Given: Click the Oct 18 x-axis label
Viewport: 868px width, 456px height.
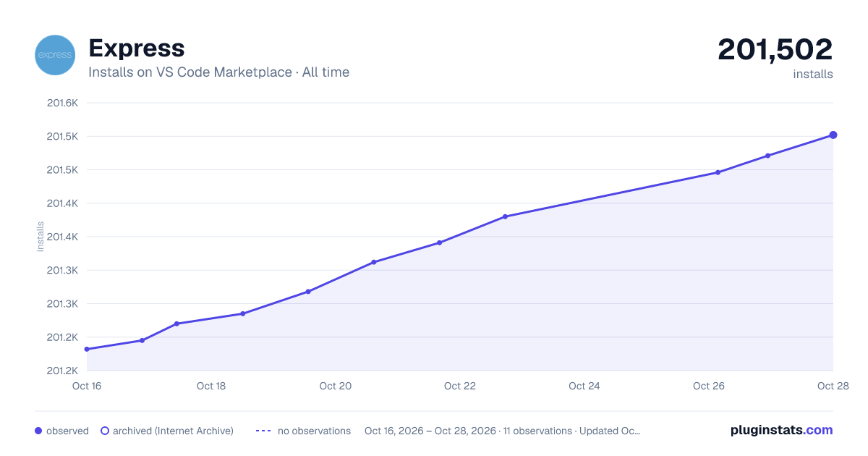Looking at the screenshot, I should tap(211, 386).
